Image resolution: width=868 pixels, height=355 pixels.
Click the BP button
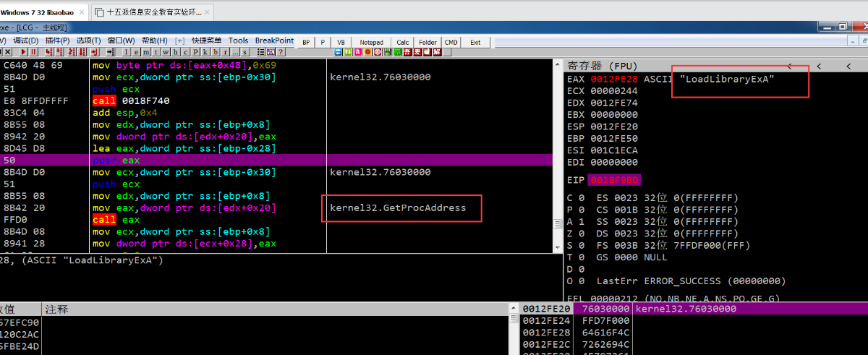[x=306, y=42]
